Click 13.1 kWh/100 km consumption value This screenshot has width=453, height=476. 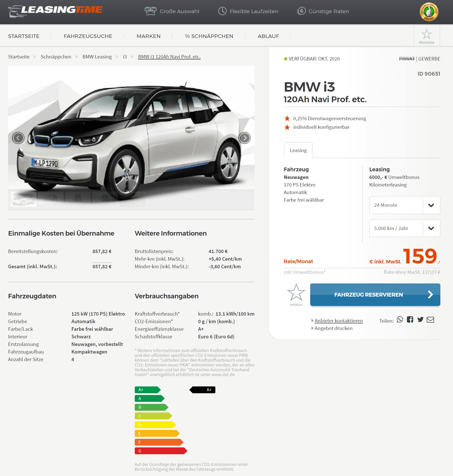pyautogui.click(x=235, y=314)
